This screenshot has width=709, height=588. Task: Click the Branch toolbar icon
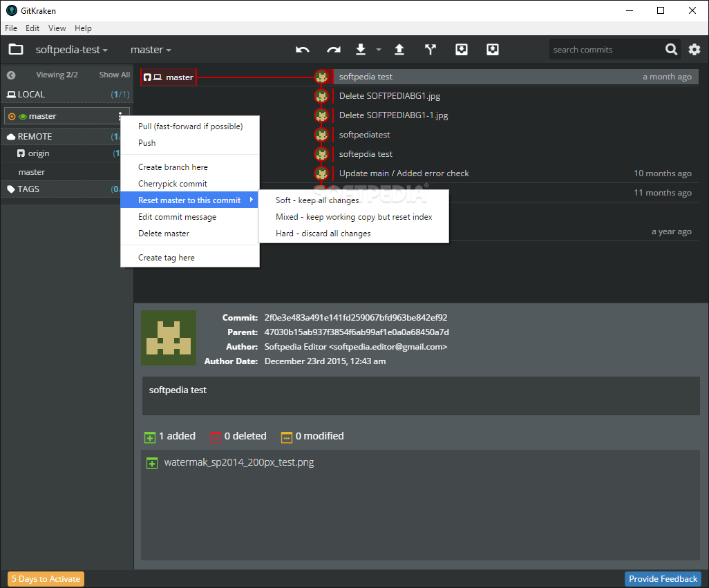coord(431,49)
